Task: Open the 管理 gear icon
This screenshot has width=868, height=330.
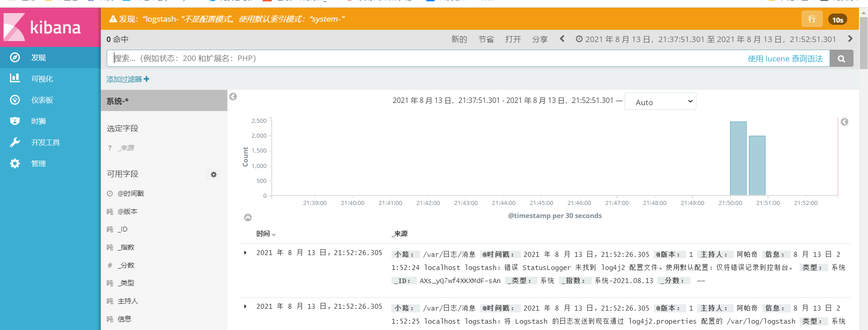Action: coord(15,163)
